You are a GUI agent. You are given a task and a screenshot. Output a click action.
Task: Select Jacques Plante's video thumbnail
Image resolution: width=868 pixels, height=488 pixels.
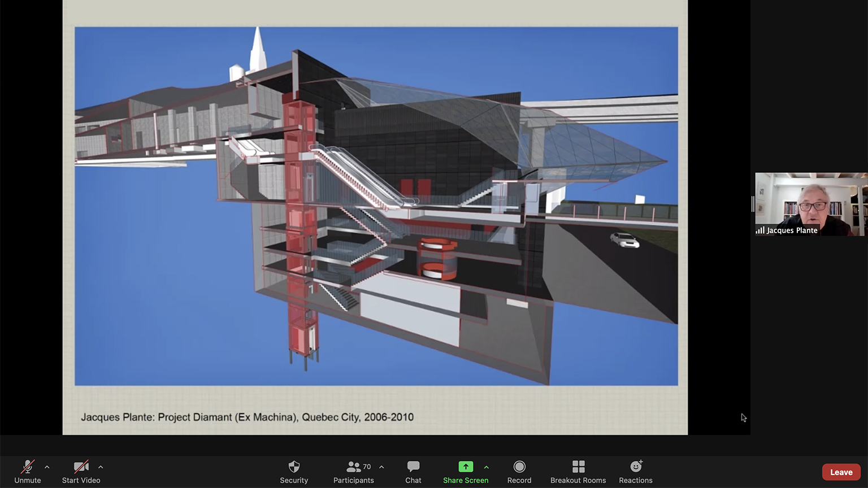811,201
